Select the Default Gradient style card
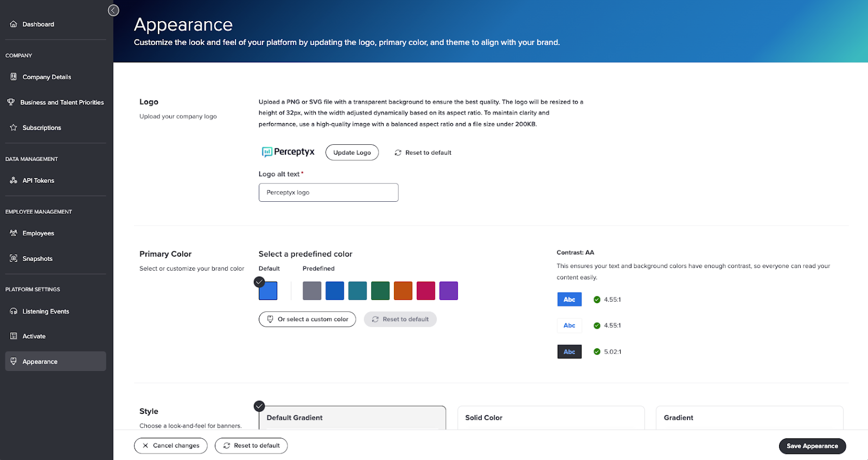This screenshot has height=460, width=868. [353, 418]
